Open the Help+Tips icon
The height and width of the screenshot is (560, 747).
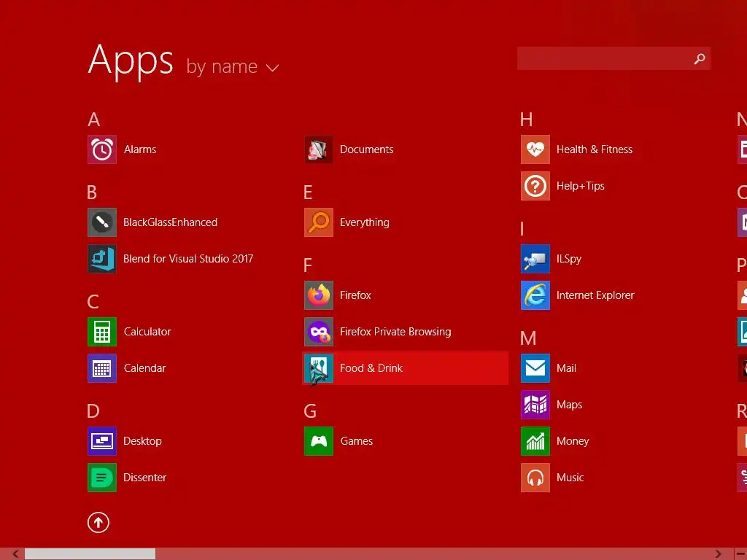(x=535, y=186)
